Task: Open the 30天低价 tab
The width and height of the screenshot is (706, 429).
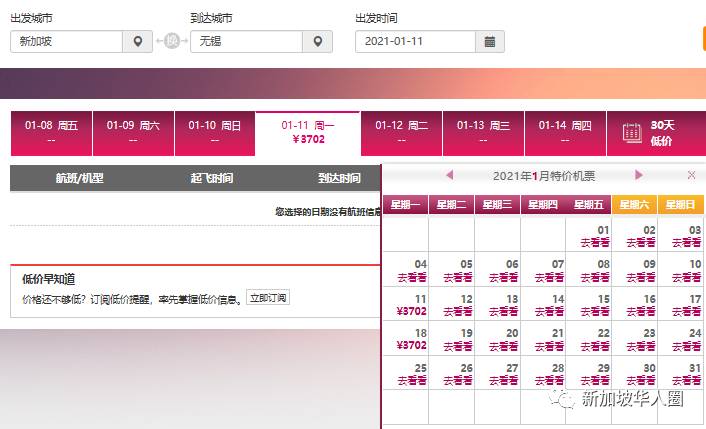Action: (656, 133)
